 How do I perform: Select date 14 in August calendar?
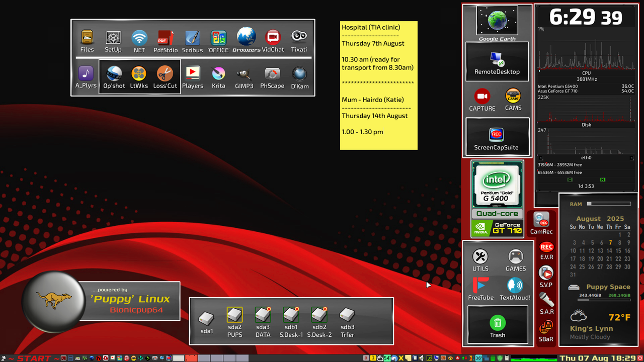click(609, 250)
